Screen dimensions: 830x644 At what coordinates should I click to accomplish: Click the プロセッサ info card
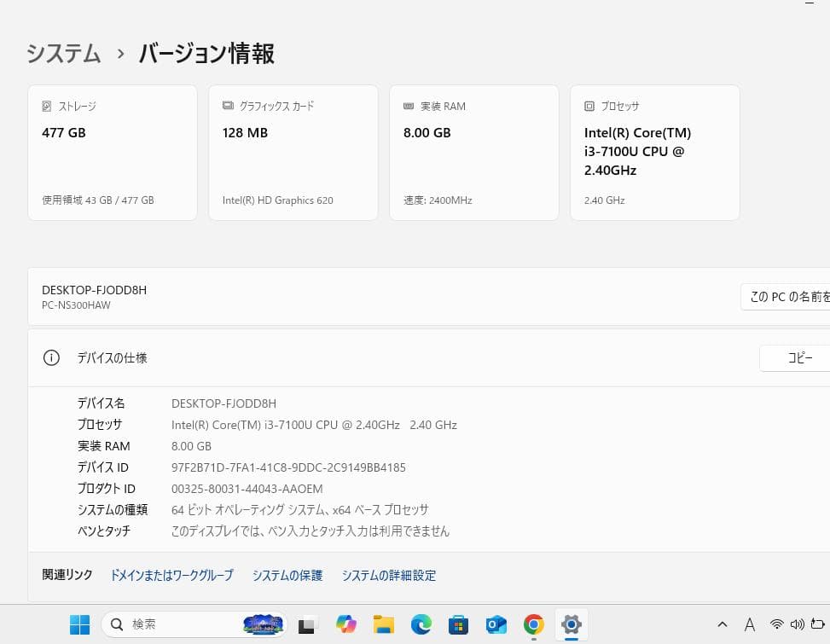tap(654, 152)
